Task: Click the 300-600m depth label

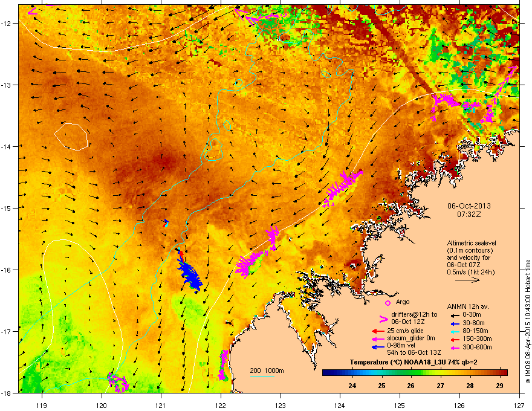Action: coord(477,347)
